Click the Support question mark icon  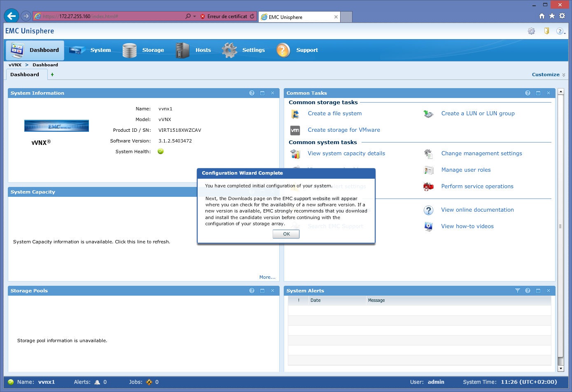tap(283, 50)
